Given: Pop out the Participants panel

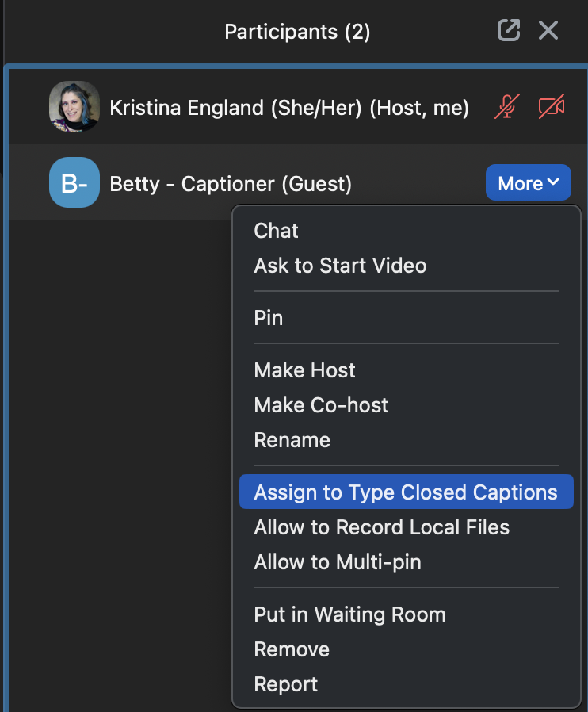Looking at the screenshot, I should [x=508, y=30].
